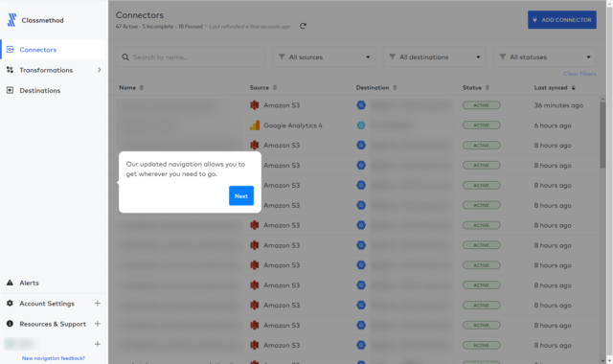Screen dimensions: 613x364
Task: Open the All destinations dropdown
Action: (434, 57)
